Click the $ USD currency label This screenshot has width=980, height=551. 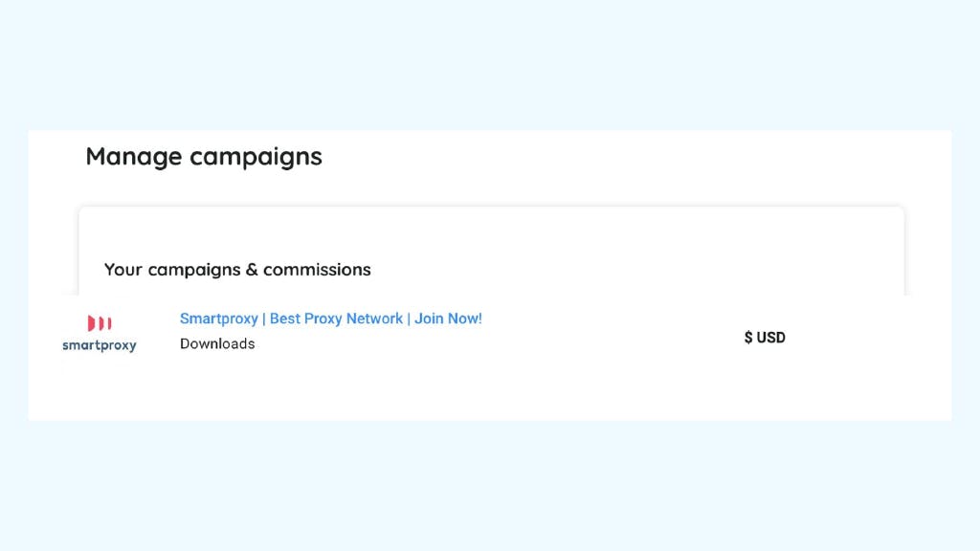click(765, 338)
